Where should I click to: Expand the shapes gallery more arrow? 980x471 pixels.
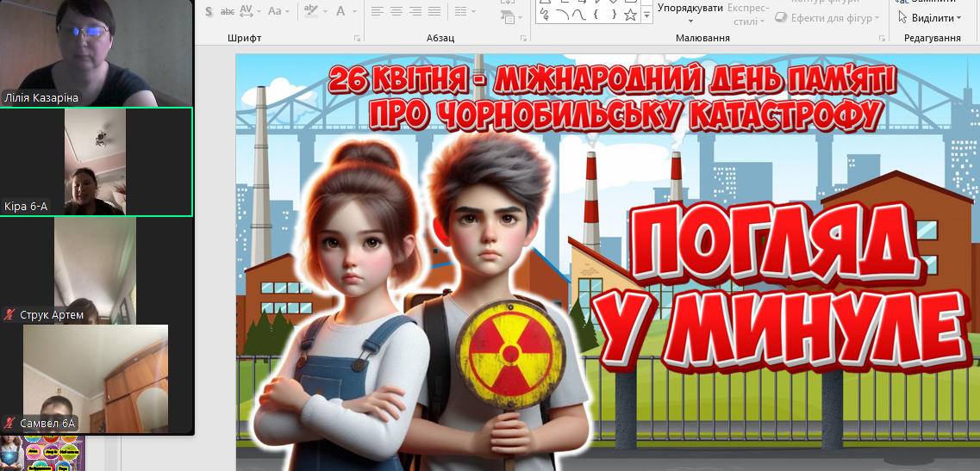647,15
